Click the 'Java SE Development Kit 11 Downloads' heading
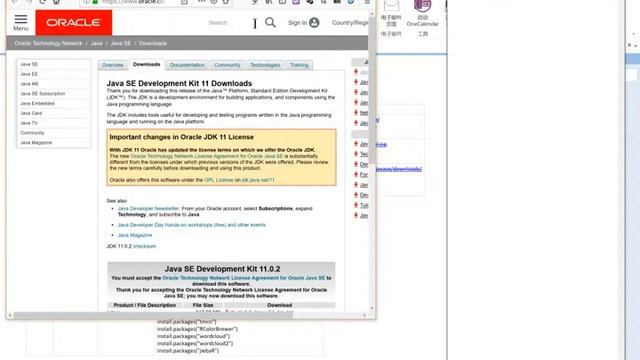640x360 pixels. 179,83
